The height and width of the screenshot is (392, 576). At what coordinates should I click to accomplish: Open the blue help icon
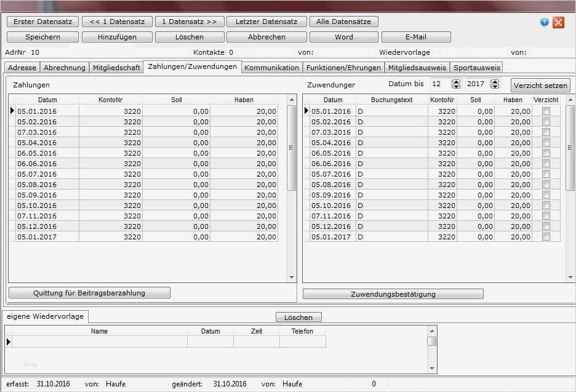tap(545, 22)
